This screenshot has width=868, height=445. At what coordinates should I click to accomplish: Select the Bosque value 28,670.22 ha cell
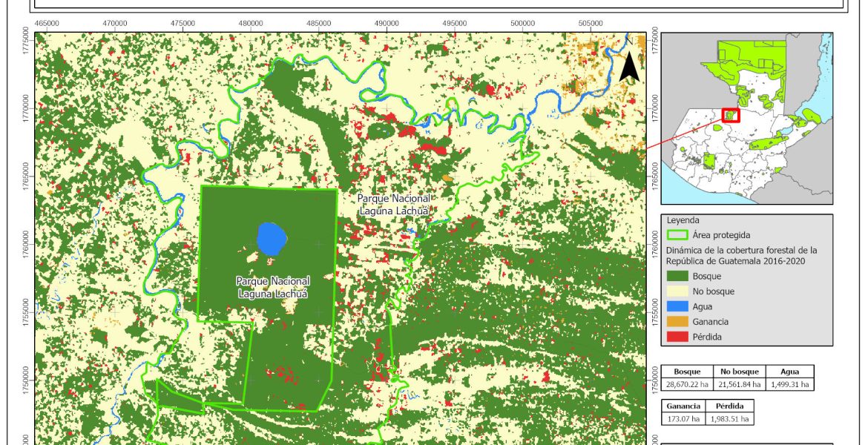point(687,384)
